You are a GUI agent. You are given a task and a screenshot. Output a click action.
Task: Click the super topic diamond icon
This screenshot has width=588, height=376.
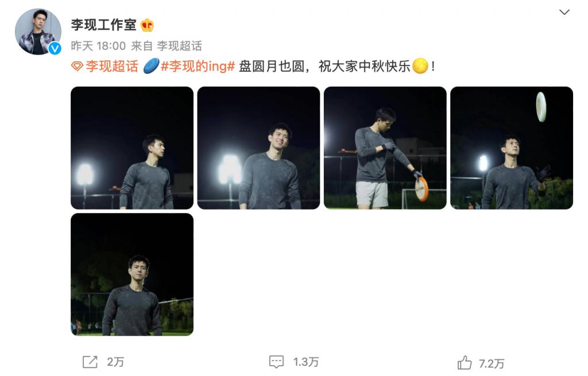coord(77,67)
